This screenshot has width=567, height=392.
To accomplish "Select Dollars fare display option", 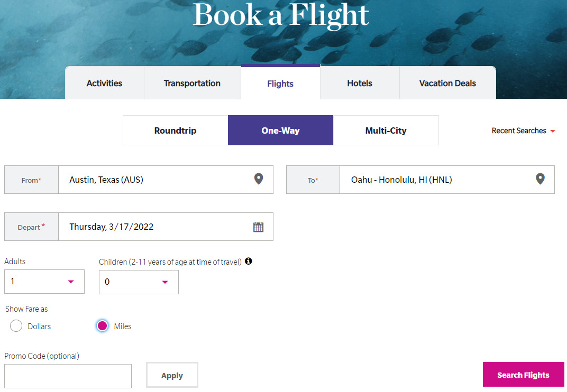I will click(x=16, y=326).
